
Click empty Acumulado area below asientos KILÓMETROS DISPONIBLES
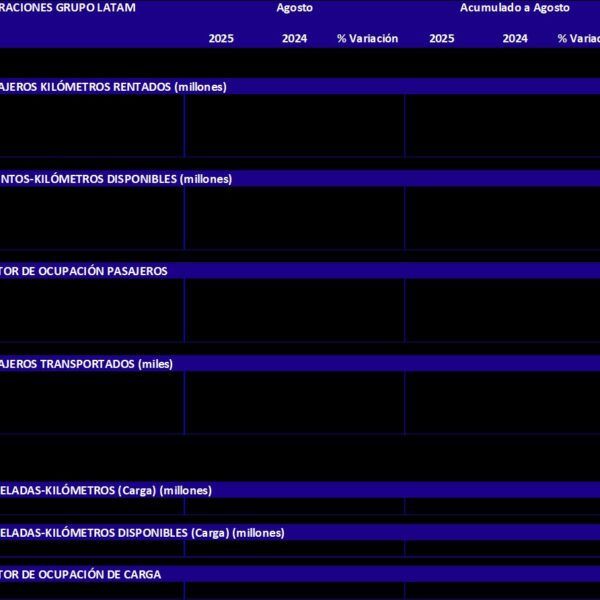[502, 218]
